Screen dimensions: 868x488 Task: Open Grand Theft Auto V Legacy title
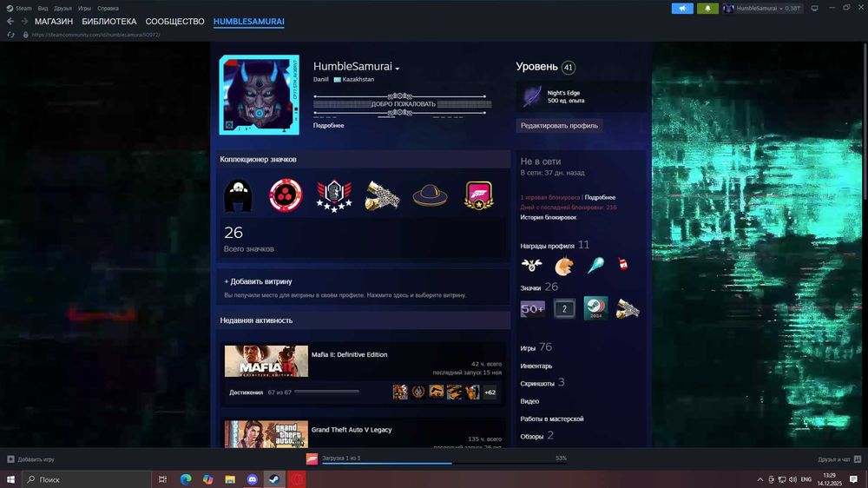click(x=352, y=430)
